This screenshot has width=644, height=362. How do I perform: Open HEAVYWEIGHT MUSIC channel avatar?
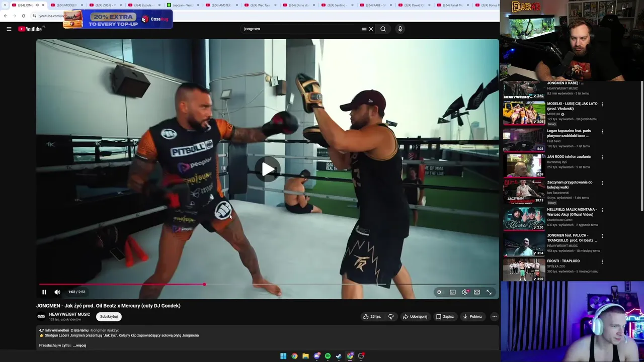pos(41,316)
